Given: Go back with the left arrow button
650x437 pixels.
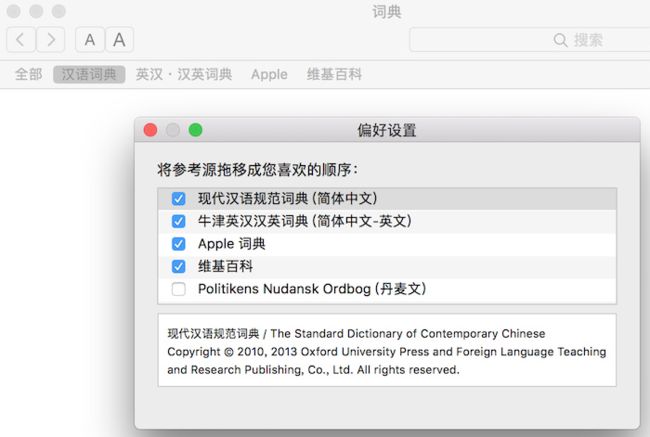Looking at the screenshot, I should 20,40.
